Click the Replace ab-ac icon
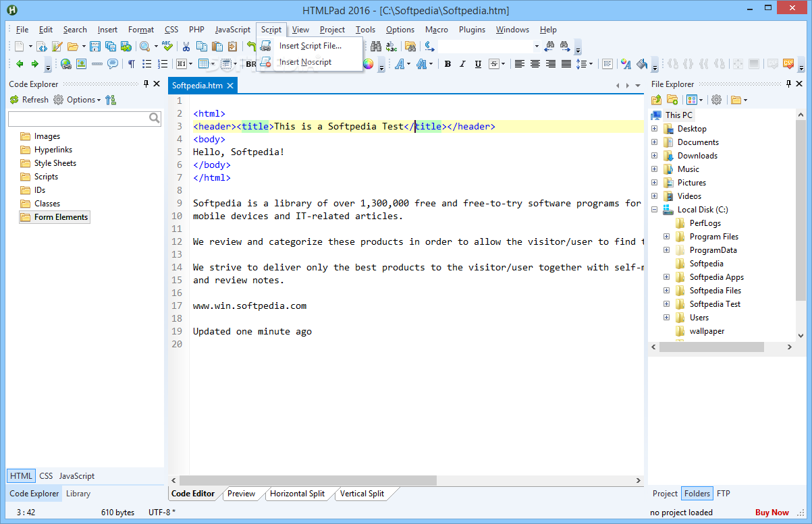This screenshot has height=524, width=812. pyautogui.click(x=391, y=47)
